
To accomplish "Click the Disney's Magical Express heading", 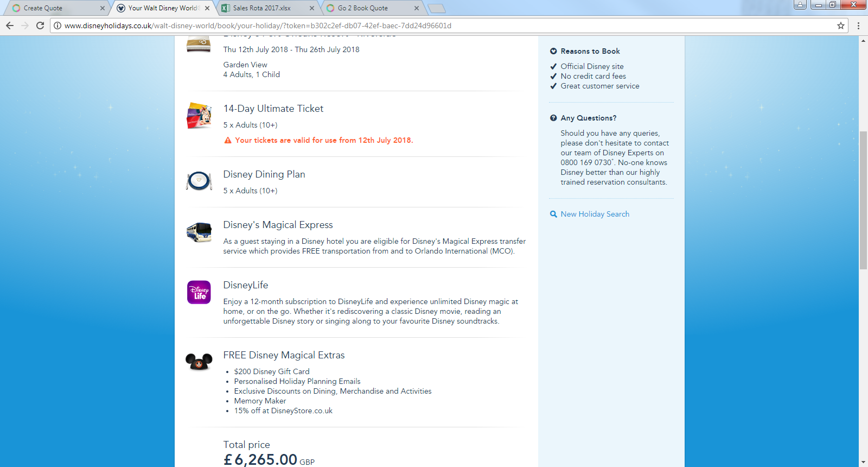I will [278, 225].
